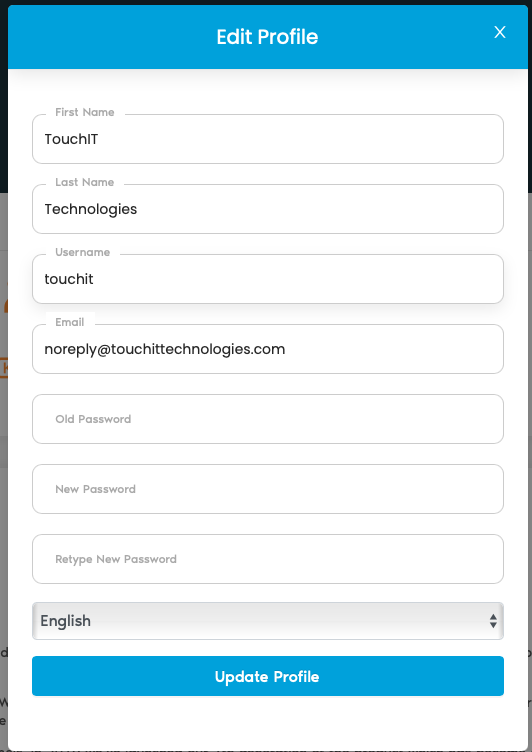Click into the New Password input

click(268, 489)
